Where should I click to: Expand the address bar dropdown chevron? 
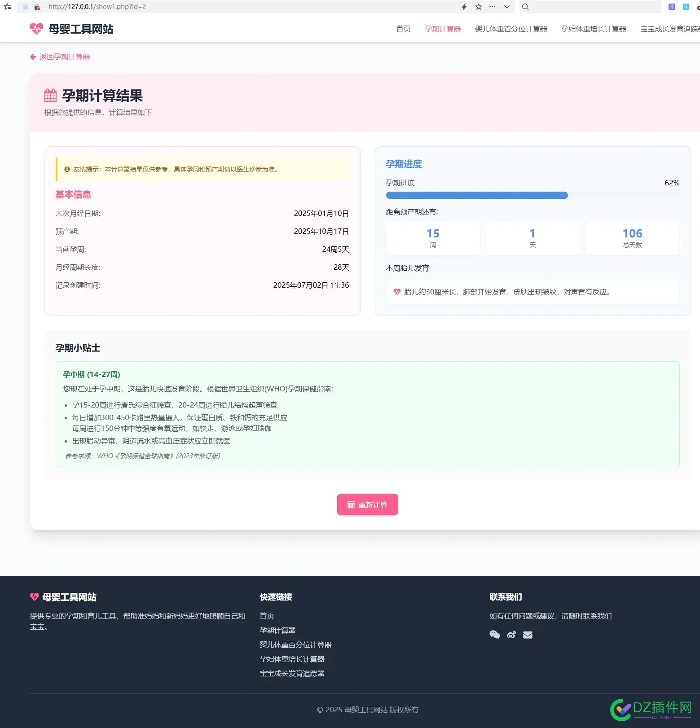click(x=507, y=7)
